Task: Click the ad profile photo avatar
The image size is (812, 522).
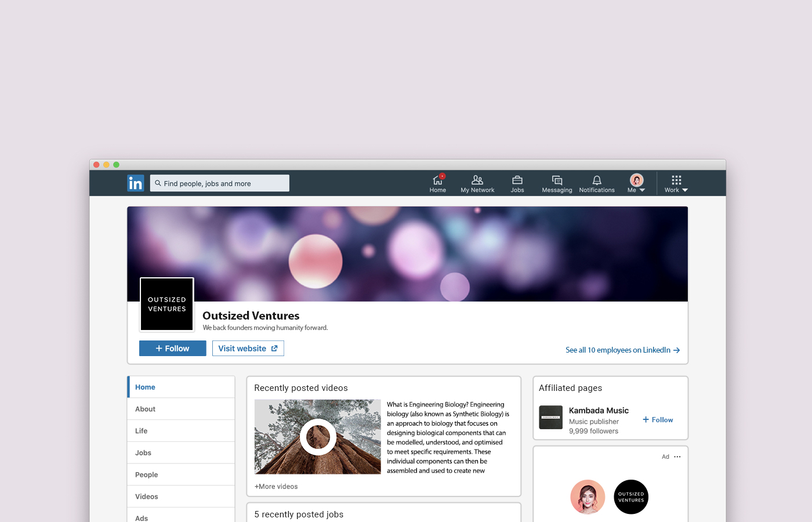Action: point(588,497)
